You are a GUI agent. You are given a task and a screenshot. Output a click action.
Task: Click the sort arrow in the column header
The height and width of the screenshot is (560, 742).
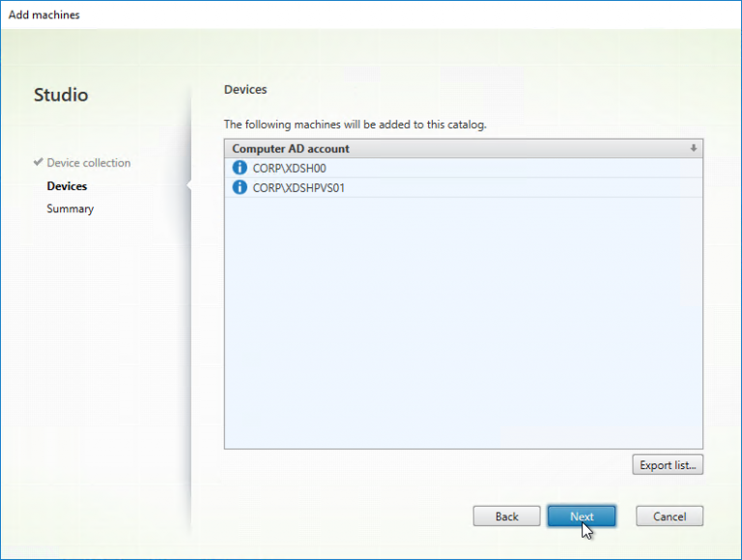693,148
